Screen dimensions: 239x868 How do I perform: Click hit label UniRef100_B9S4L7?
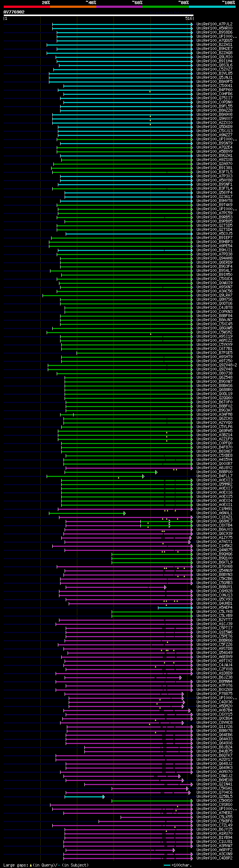tap(214, 271)
